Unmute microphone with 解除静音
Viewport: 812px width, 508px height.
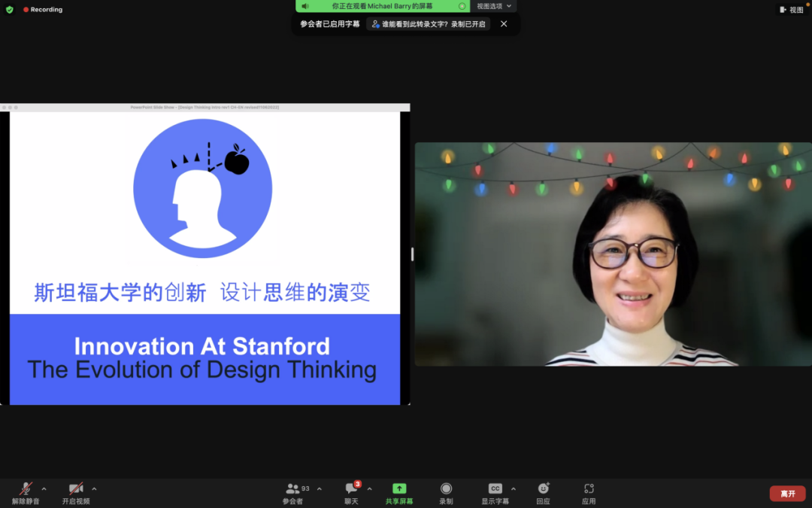coord(26,494)
